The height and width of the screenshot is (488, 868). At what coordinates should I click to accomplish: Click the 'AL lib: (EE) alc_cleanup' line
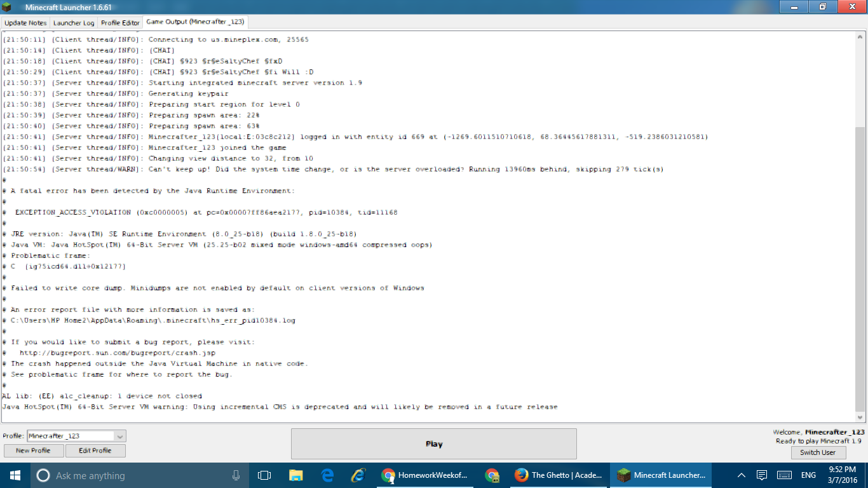coord(102,396)
